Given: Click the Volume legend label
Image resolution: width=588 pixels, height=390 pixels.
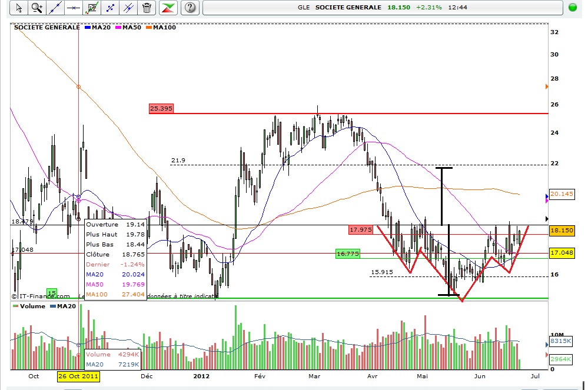Looking at the screenshot, I should 32,306.
